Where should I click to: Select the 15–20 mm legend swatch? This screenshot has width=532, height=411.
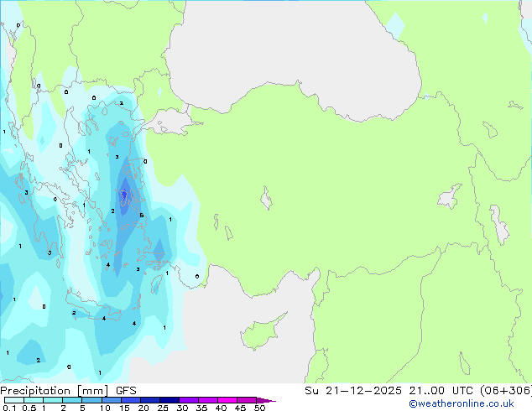point(130,400)
